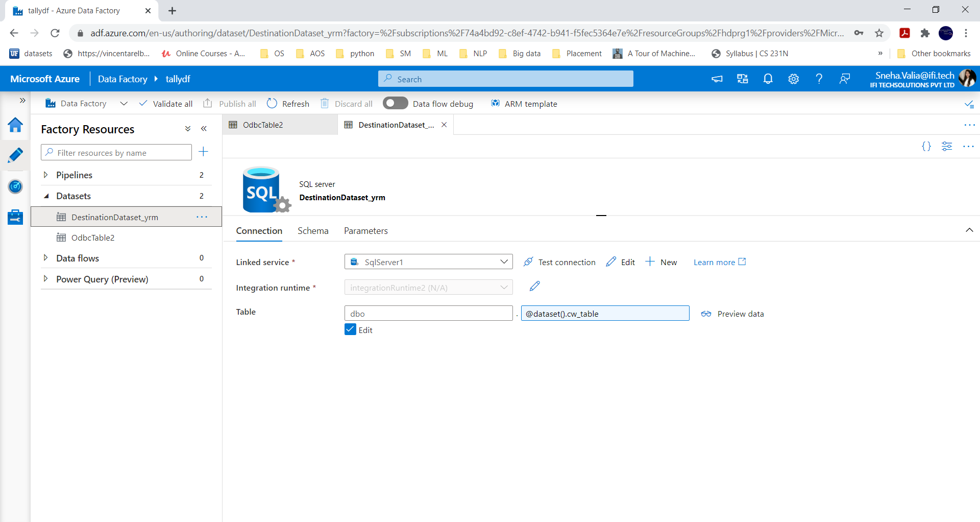Open browser extensions puzzle icon

pyautogui.click(x=925, y=33)
